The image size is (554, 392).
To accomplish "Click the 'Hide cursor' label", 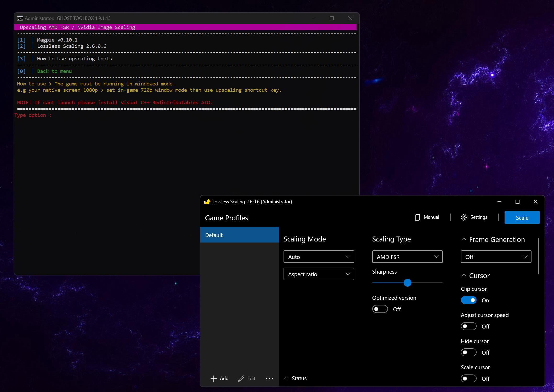I will 475,341.
